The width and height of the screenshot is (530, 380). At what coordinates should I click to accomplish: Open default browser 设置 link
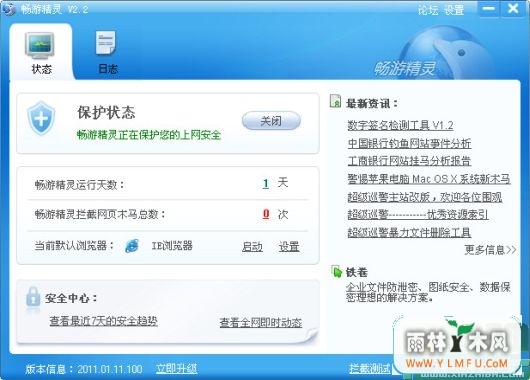(x=289, y=247)
